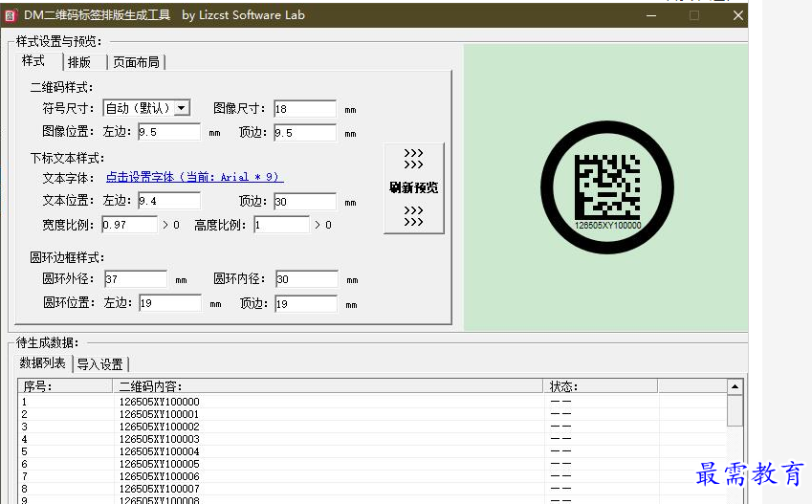812x504 pixels.
Task: Click the data list scrollbar thumb
Action: coord(735,411)
